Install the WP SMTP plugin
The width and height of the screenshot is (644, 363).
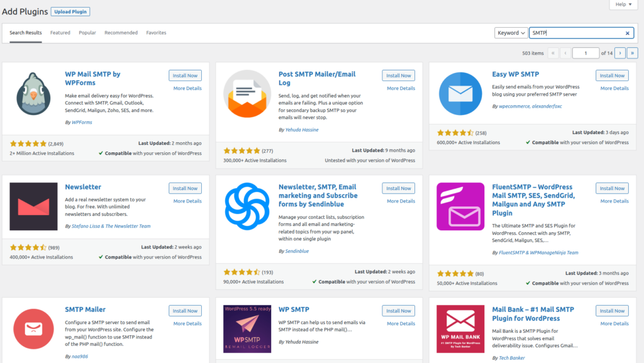(x=398, y=311)
